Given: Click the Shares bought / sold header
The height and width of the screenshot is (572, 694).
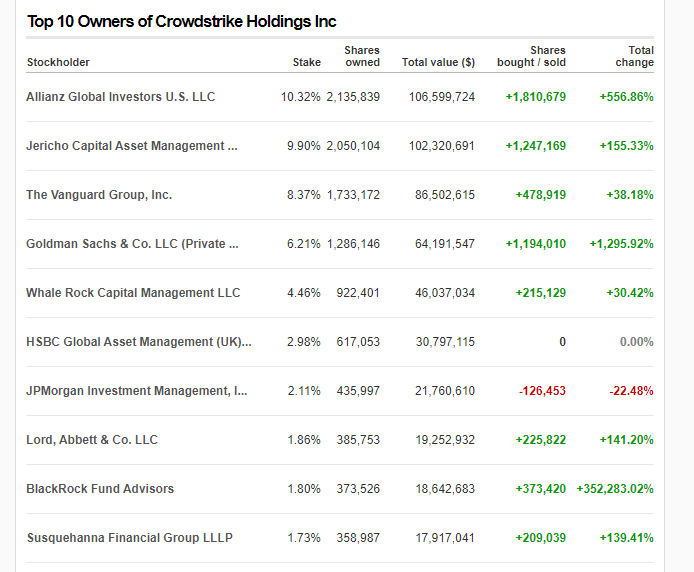Looking at the screenshot, I should click(x=531, y=56).
